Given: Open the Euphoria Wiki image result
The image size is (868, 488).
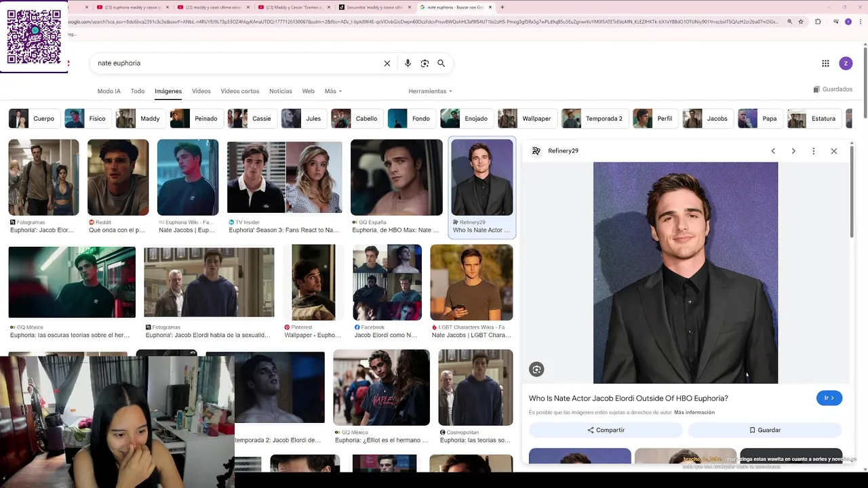Looking at the screenshot, I should 188,178.
